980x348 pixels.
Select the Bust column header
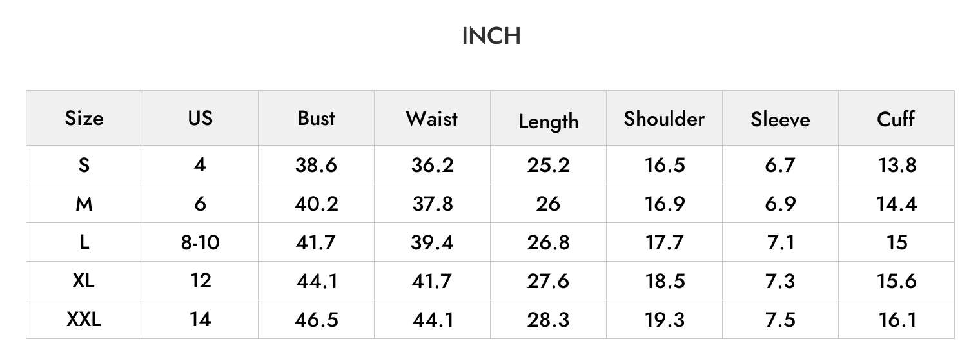(x=316, y=118)
